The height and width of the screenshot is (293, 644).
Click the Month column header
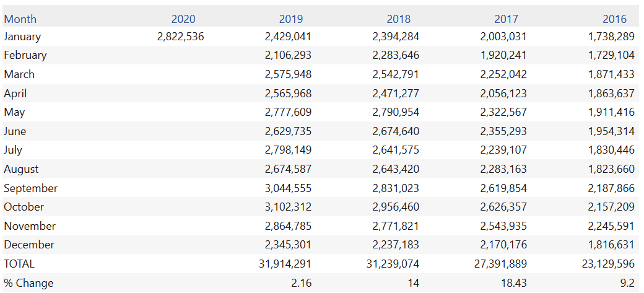tap(20, 19)
